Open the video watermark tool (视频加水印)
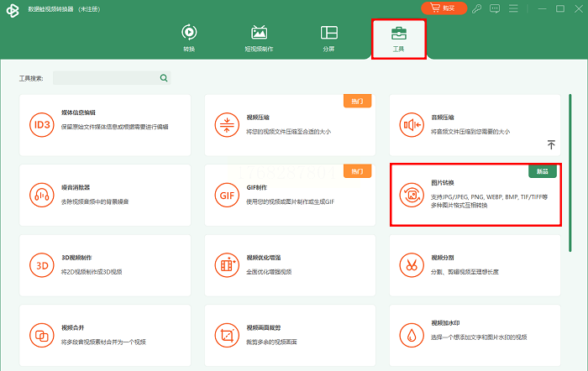The width and height of the screenshot is (588, 371). coord(475,334)
